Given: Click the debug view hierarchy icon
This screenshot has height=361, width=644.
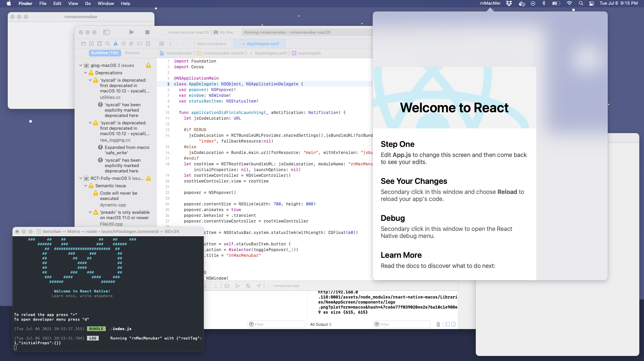Looking at the screenshot, I should pyautogui.click(x=227, y=286).
